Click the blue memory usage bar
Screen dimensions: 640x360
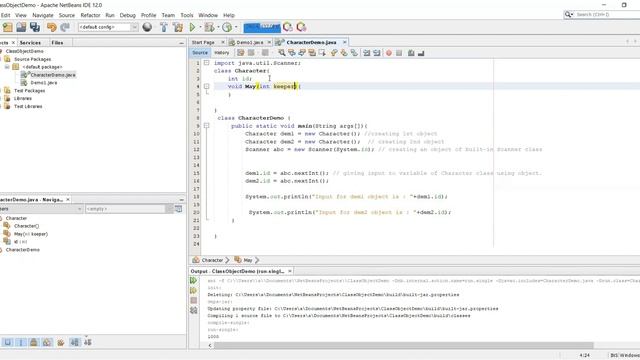[262, 27]
